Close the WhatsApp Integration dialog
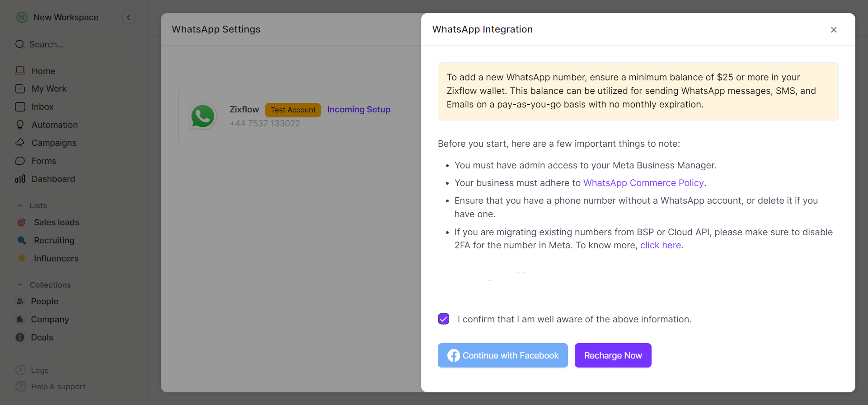The width and height of the screenshot is (868, 405). (834, 30)
